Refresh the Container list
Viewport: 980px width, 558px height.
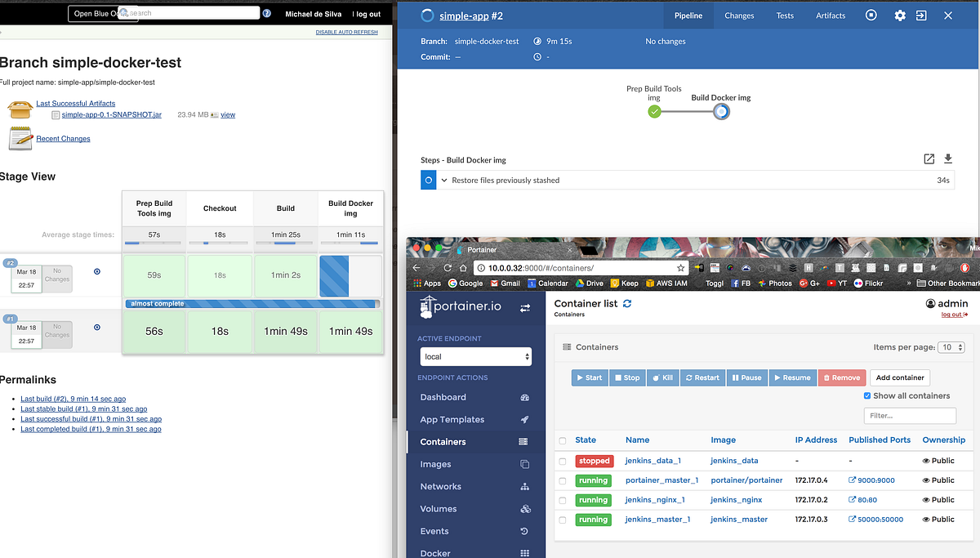626,303
